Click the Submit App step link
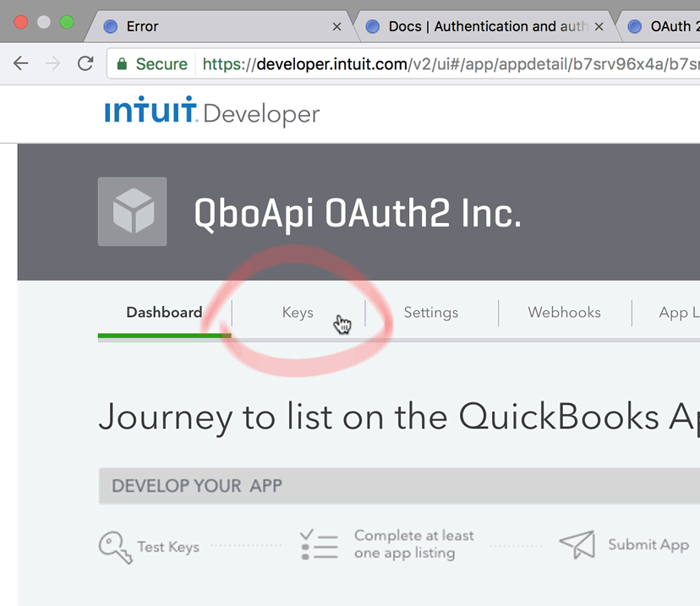700x606 pixels. coord(648,545)
